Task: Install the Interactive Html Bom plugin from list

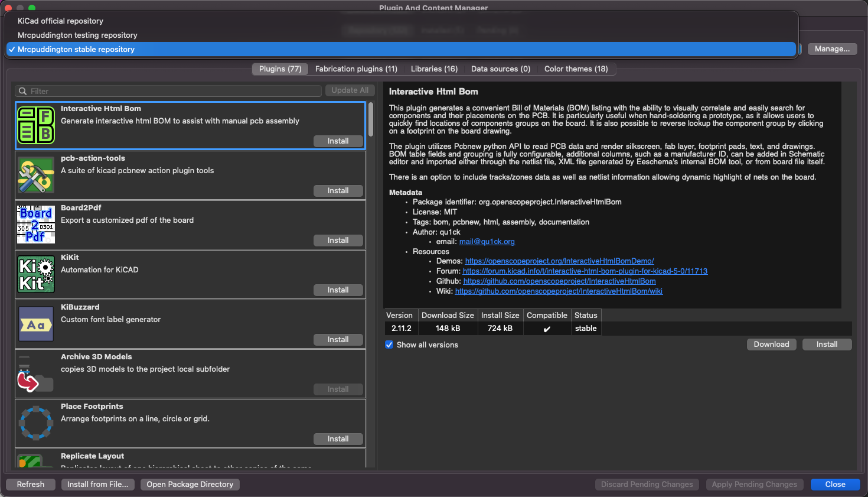Action: click(x=338, y=141)
